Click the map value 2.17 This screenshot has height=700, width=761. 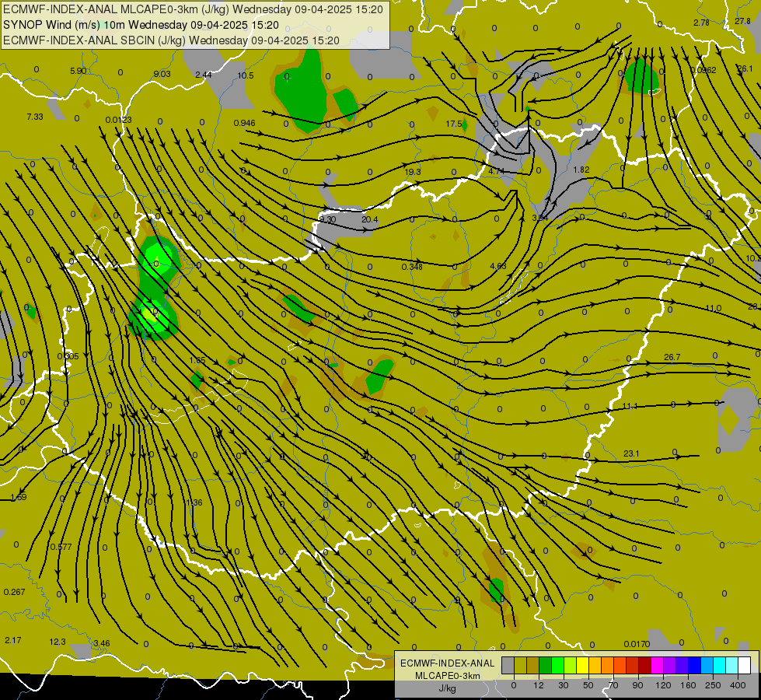pyautogui.click(x=13, y=640)
